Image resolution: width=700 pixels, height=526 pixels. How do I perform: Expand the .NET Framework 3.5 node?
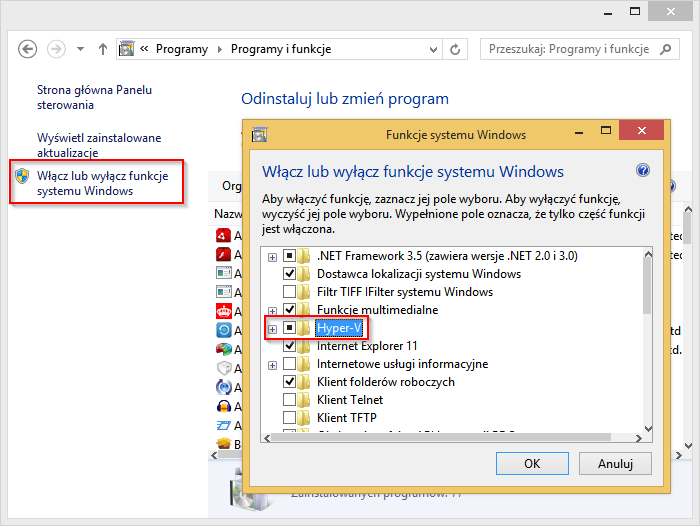(x=272, y=257)
